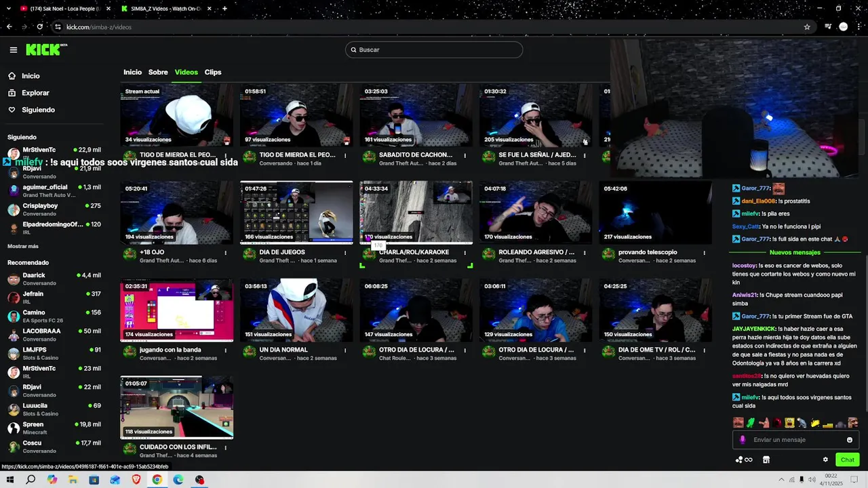This screenshot has height=488, width=868.
Task: Select the Videos channel tab
Action: (186, 72)
